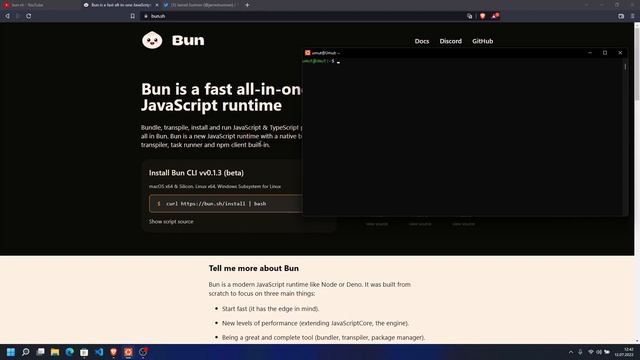
Task: Click the Bun logo bun mascot
Action: 152,40
